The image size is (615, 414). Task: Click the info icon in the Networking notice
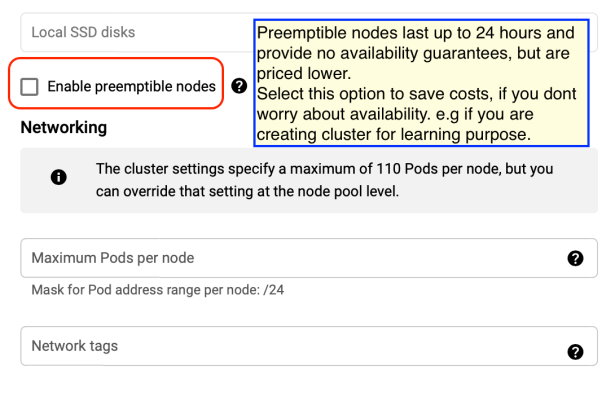pos(58,178)
